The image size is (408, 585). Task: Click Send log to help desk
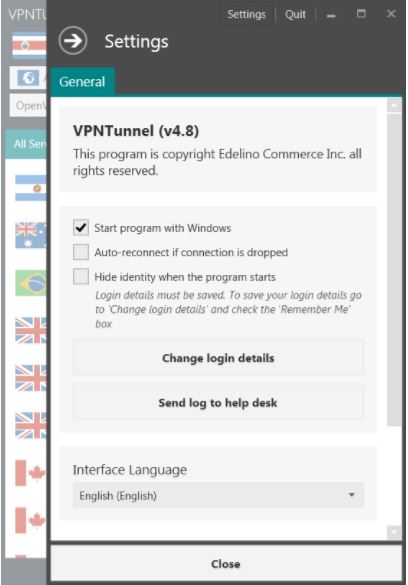point(218,402)
